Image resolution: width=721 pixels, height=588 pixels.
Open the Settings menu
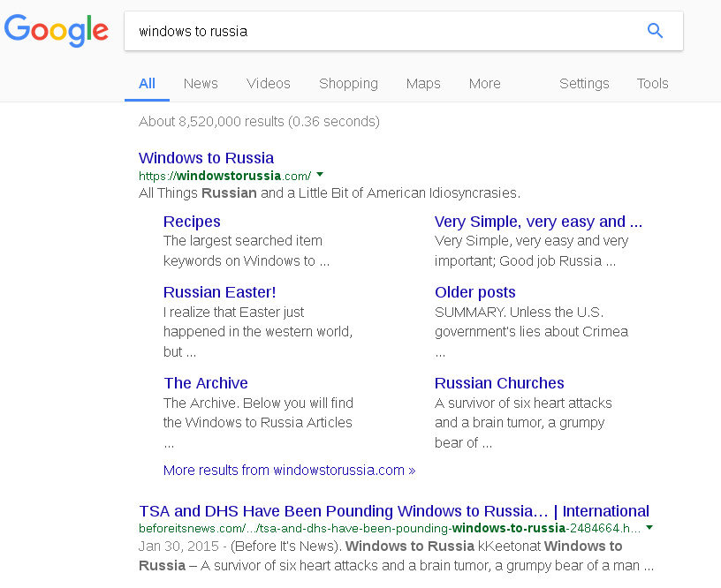[x=584, y=84]
